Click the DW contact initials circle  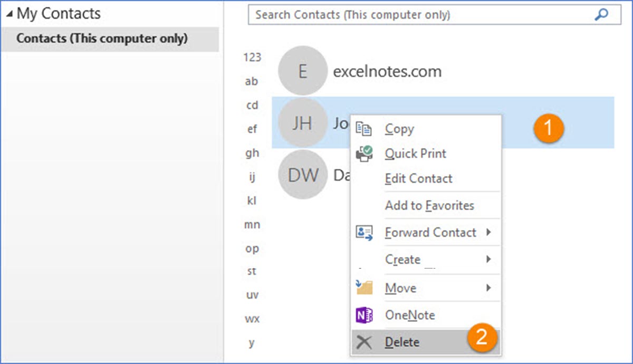click(x=302, y=175)
